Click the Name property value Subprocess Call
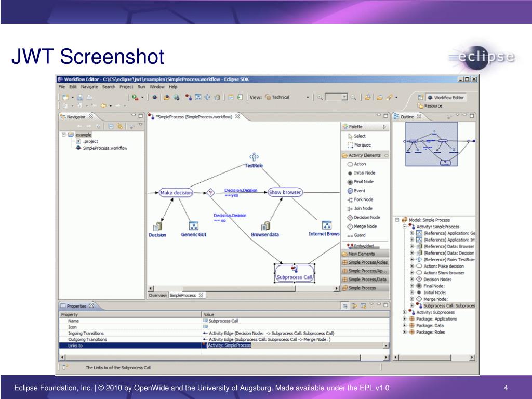This screenshot has width=532, height=399. tap(223, 321)
